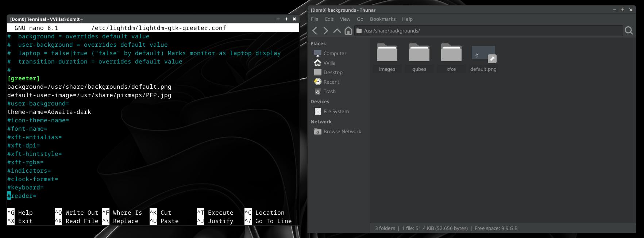Screen dimensions: 644x238
Task: Open the File menu in Thunar
Action: point(314,19)
